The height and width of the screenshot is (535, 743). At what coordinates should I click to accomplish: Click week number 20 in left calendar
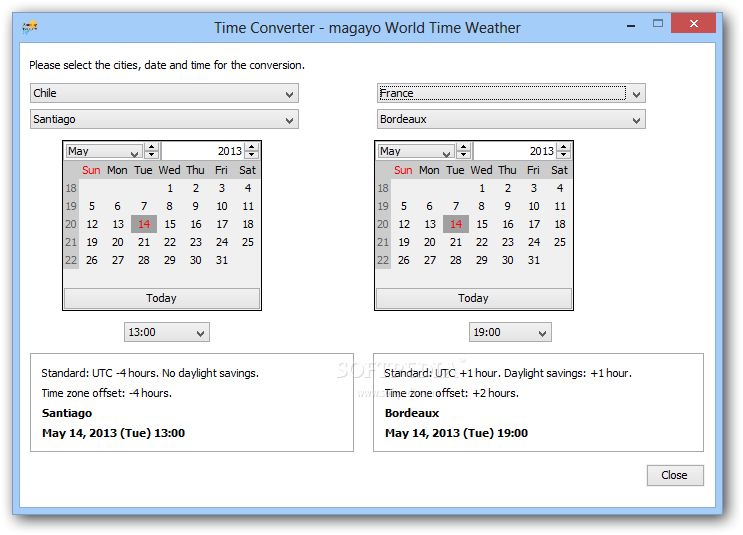point(71,224)
